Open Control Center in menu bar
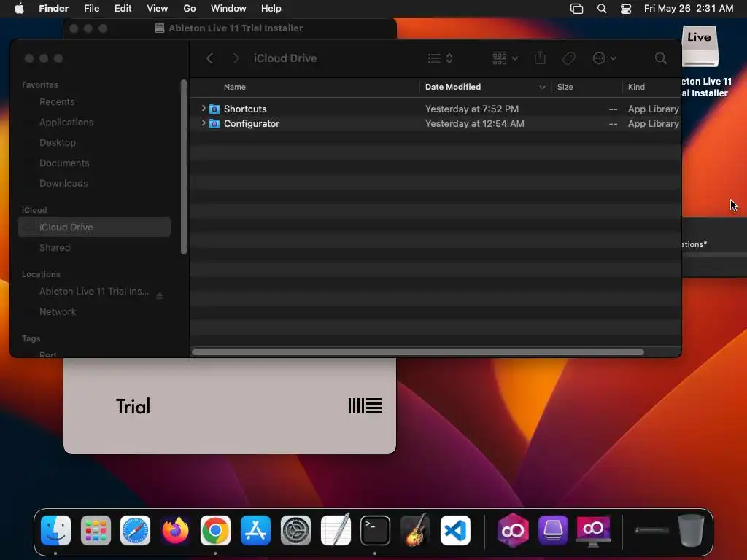Image resolution: width=747 pixels, height=560 pixels. tap(625, 9)
